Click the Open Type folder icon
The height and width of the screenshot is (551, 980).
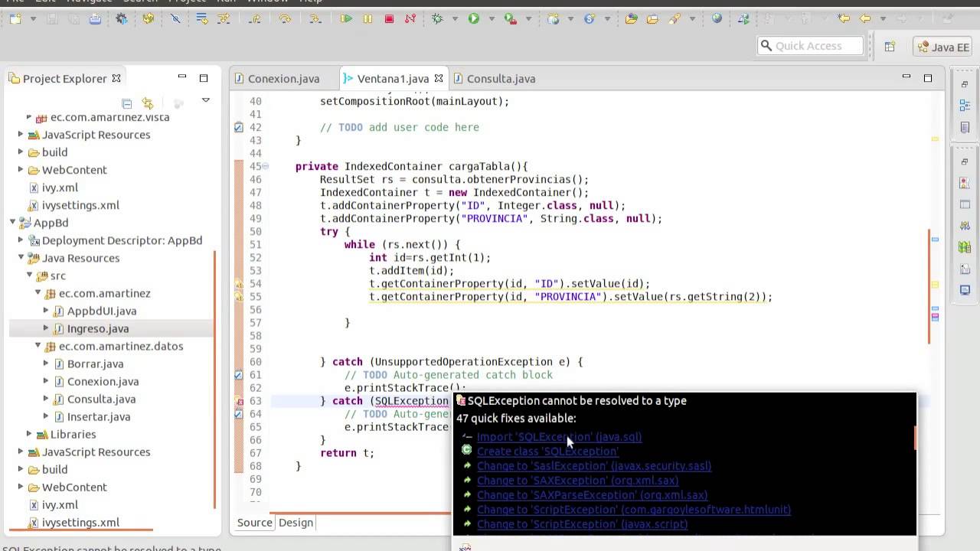coord(631,19)
